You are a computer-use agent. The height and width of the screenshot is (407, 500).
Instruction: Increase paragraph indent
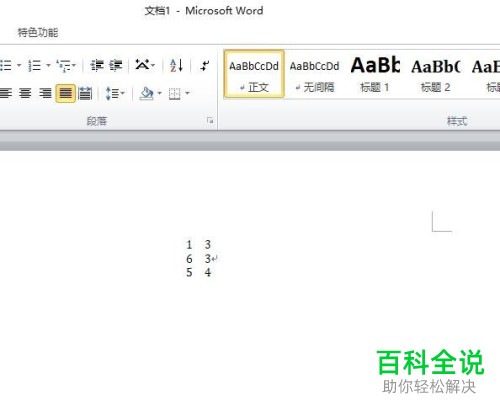(116, 65)
